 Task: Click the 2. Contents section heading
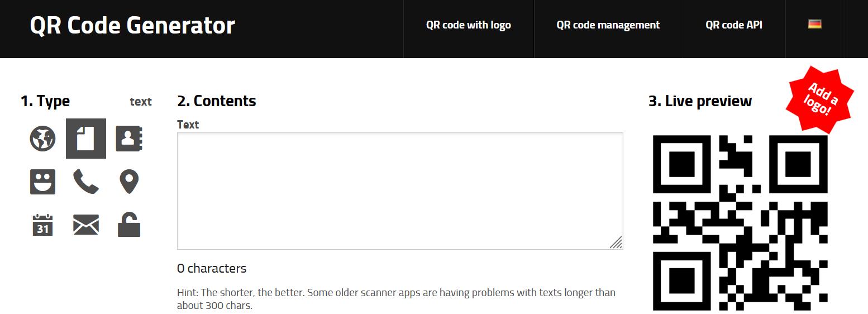(x=217, y=101)
